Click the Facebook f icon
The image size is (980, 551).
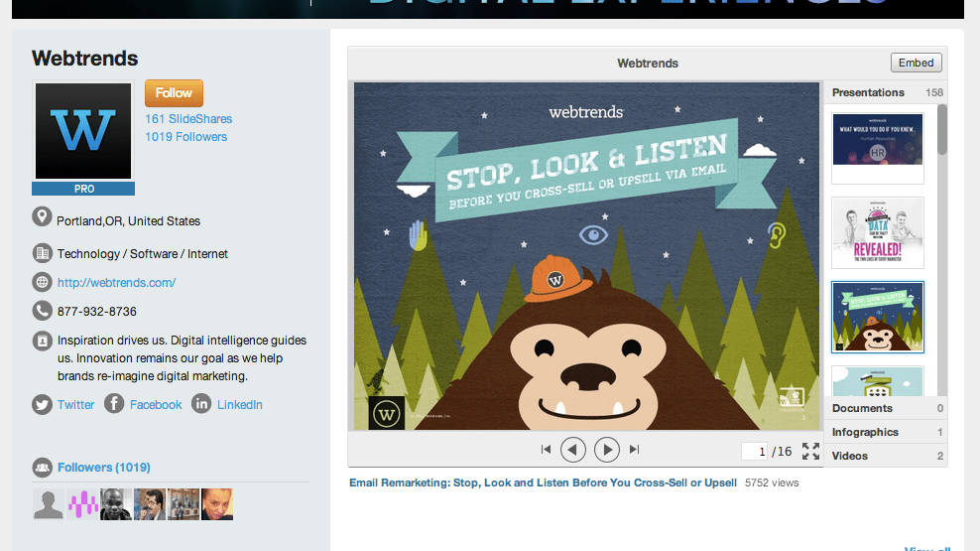[x=114, y=404]
